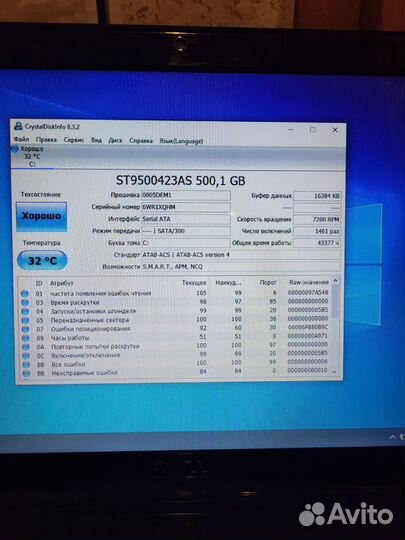Open the Сервис menu
Image resolution: width=405 pixels, height=540 pixels.
(x=74, y=140)
